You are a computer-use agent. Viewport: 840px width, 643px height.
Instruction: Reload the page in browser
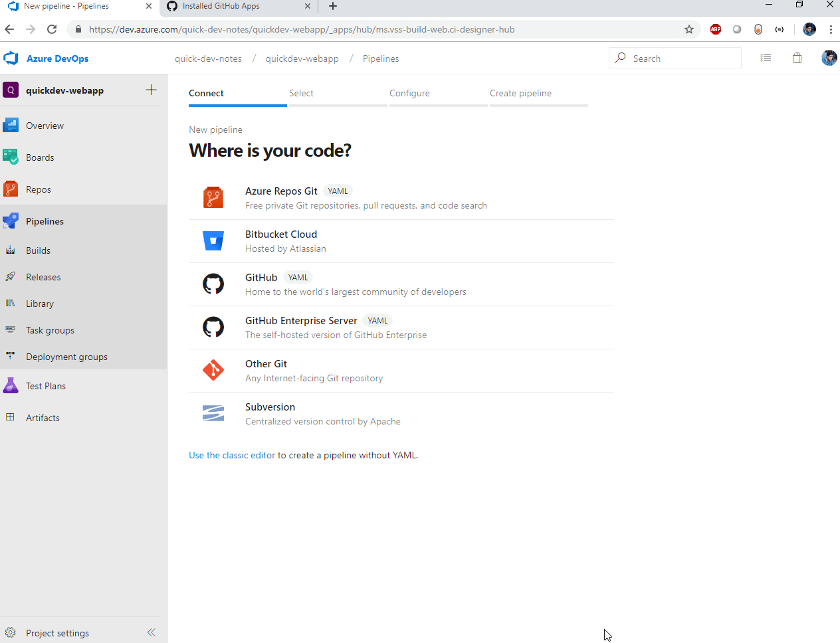pyautogui.click(x=52, y=29)
